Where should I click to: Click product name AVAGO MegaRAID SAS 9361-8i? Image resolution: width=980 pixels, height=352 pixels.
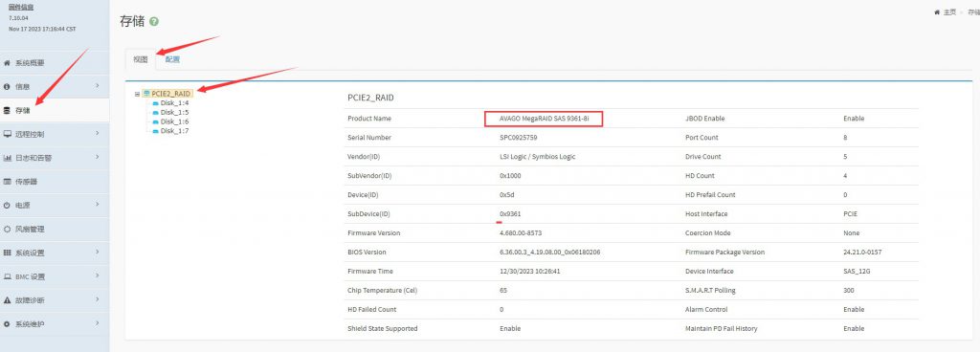coord(544,119)
